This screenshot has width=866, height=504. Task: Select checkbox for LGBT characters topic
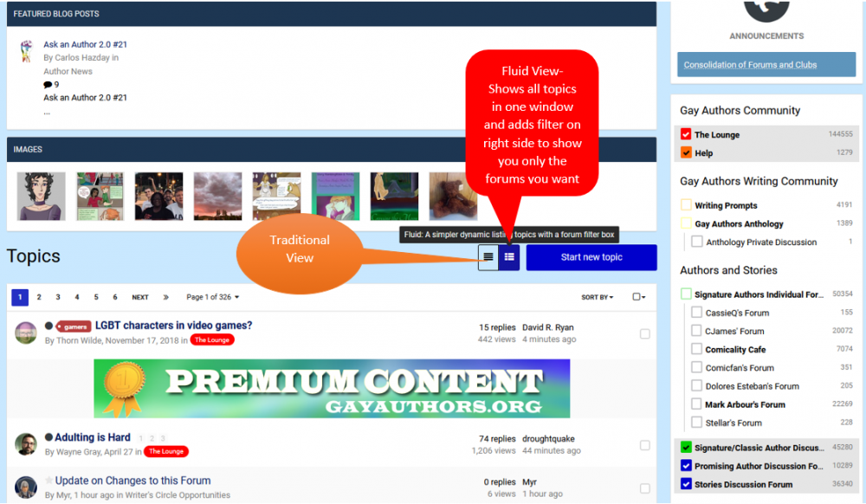click(x=644, y=333)
